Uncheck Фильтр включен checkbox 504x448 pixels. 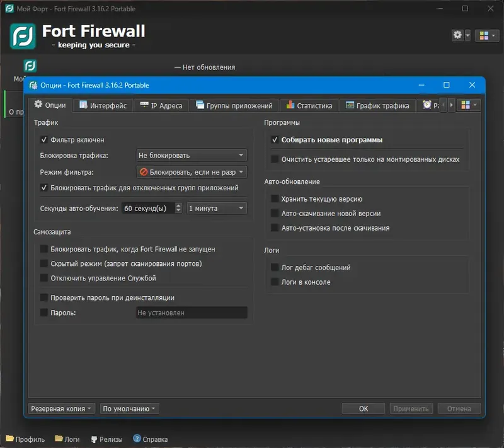44,140
